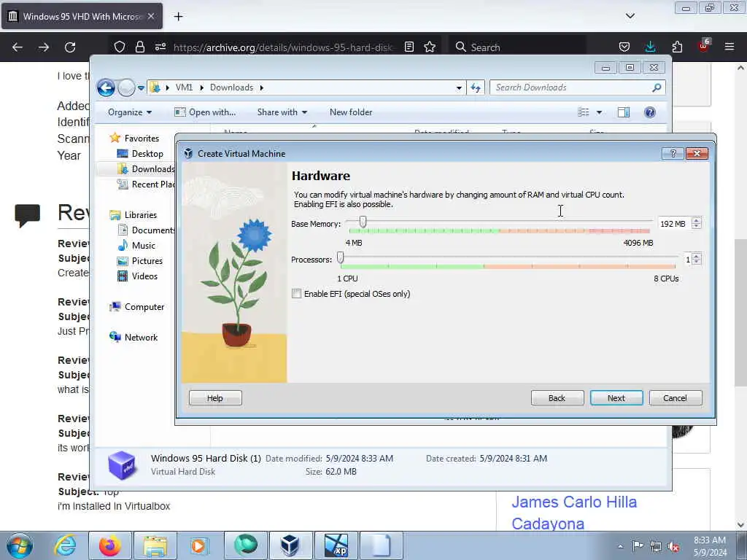747x560 pixels.
Task: Open Pocket save icon in Firefox
Action: point(624,47)
